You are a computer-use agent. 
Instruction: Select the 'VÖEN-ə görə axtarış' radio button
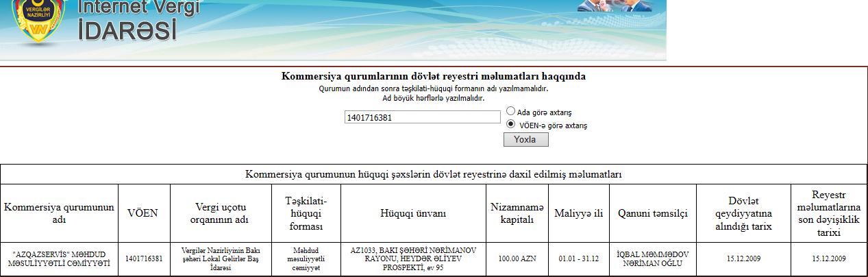510,125
